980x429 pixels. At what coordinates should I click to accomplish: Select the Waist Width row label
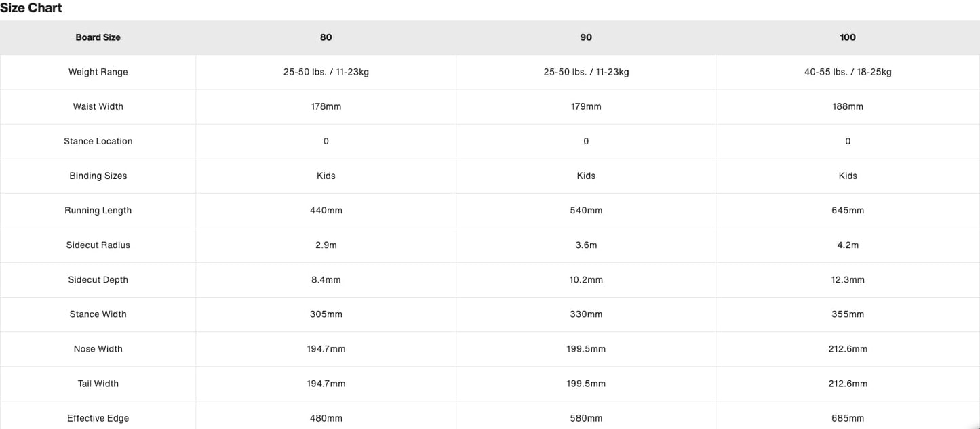tap(98, 106)
